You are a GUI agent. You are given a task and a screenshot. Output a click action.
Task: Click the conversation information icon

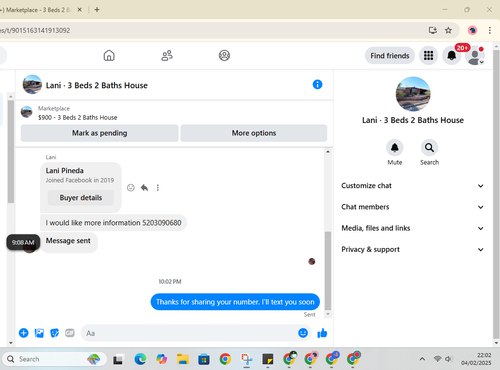pos(317,84)
